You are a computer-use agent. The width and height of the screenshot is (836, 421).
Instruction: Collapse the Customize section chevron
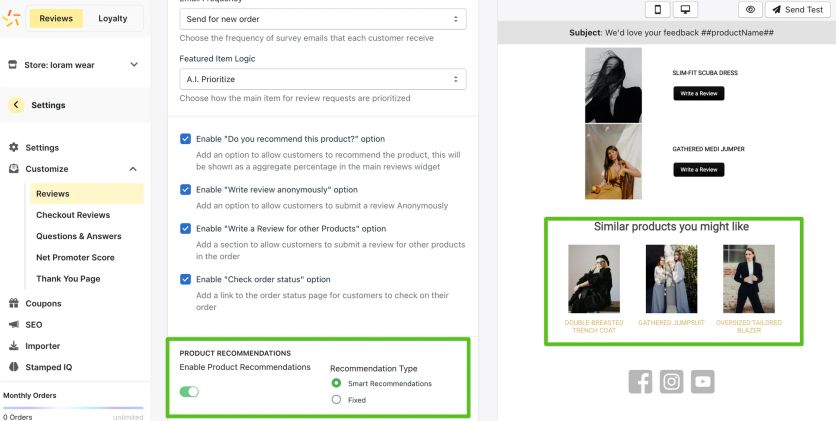point(133,169)
